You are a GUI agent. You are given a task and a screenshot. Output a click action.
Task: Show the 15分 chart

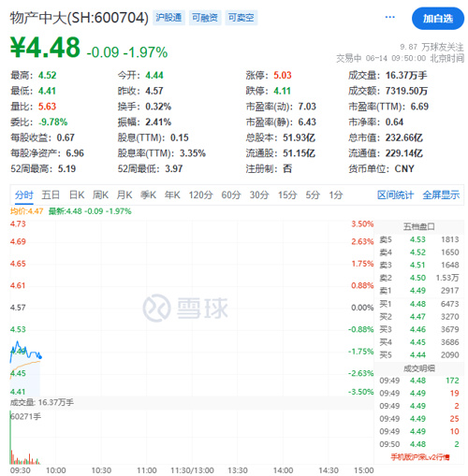point(287,195)
